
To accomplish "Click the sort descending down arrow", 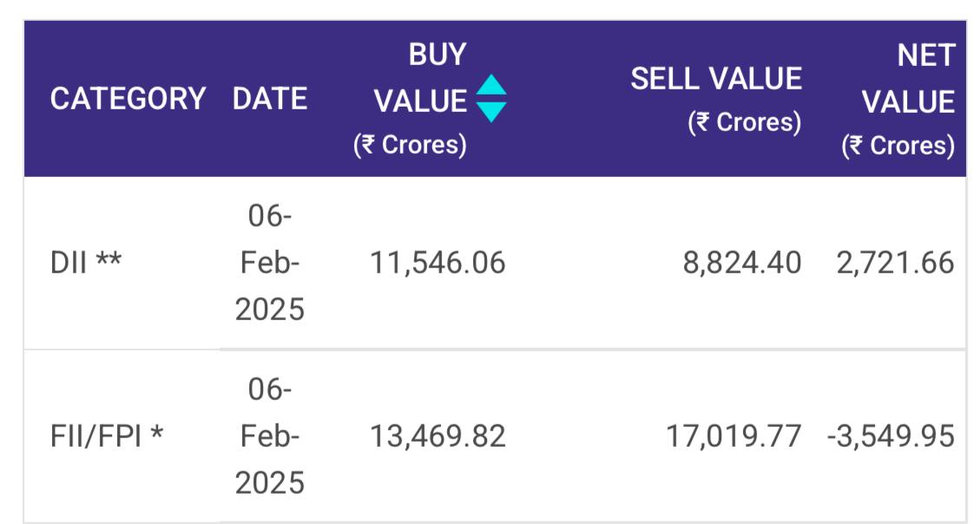I will (491, 112).
